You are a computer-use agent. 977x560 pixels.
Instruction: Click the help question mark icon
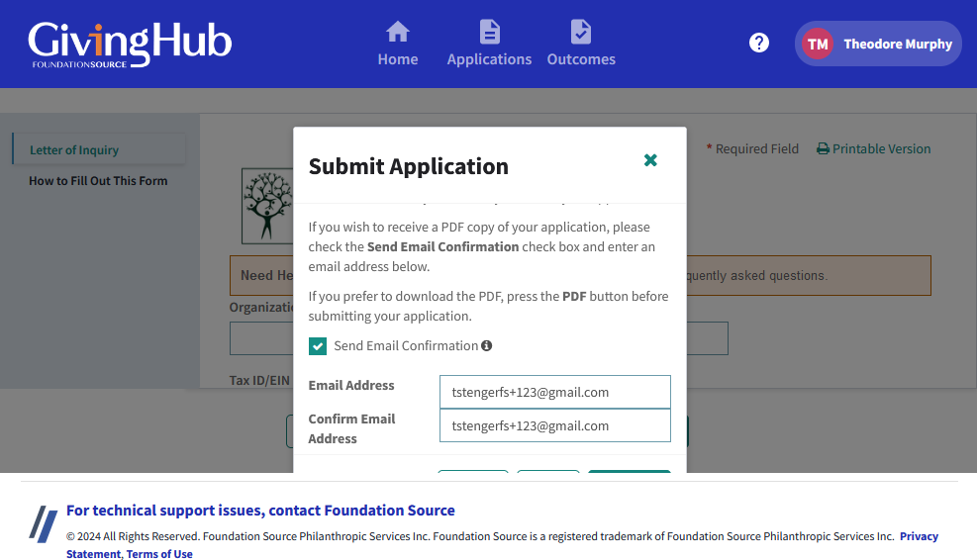758,43
